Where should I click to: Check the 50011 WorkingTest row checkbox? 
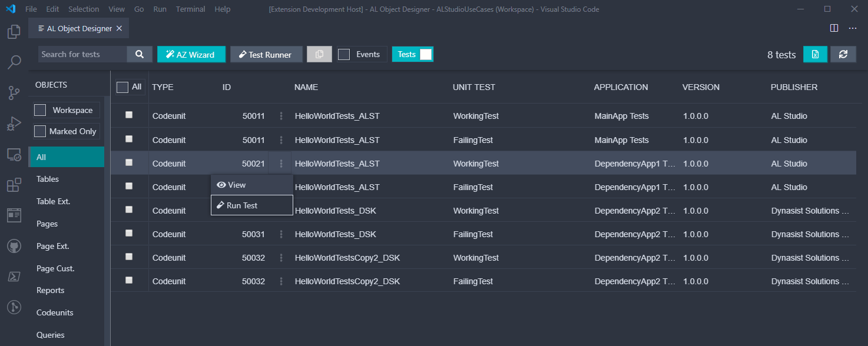click(x=129, y=115)
